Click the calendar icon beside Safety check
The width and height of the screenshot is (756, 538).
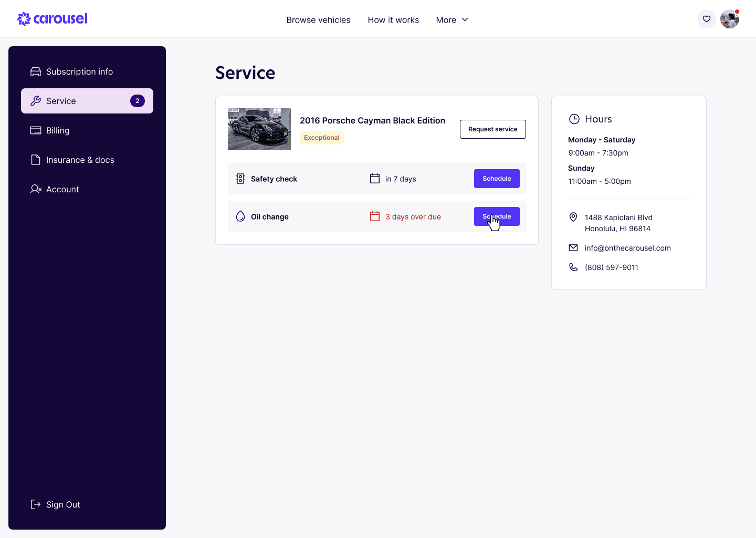[374, 179]
